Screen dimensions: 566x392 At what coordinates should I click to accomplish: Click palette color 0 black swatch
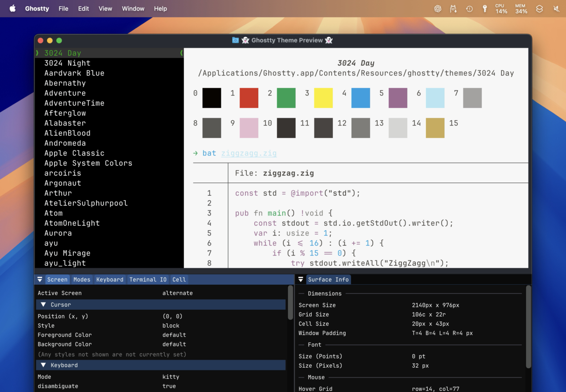[x=212, y=98]
